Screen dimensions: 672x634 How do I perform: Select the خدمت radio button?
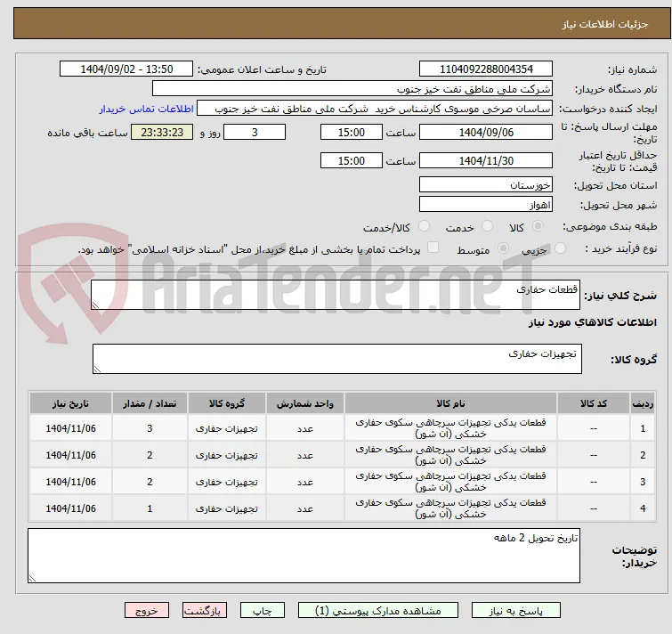coord(487,225)
